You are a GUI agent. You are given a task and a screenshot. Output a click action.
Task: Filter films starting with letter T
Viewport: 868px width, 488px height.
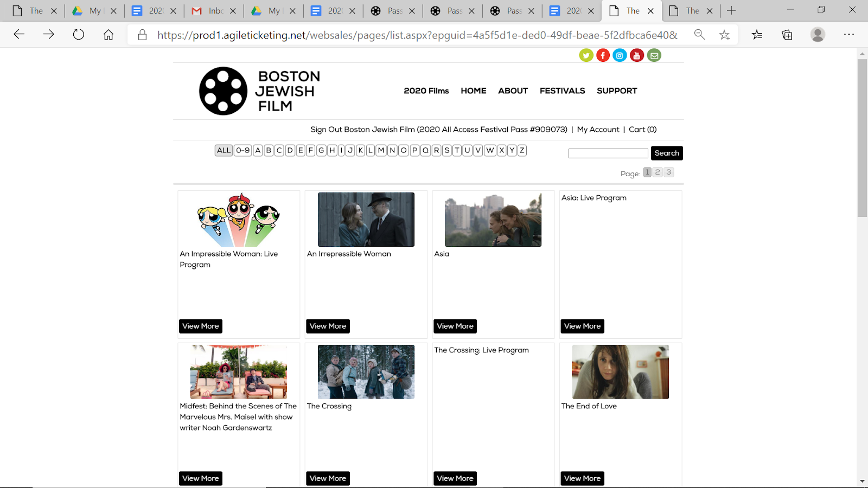[x=457, y=150]
